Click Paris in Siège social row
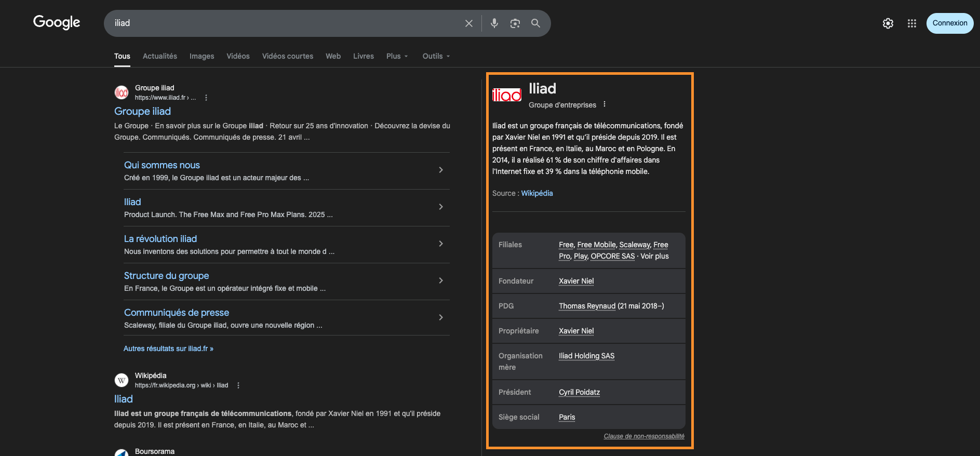The height and width of the screenshot is (456, 980). tap(567, 417)
